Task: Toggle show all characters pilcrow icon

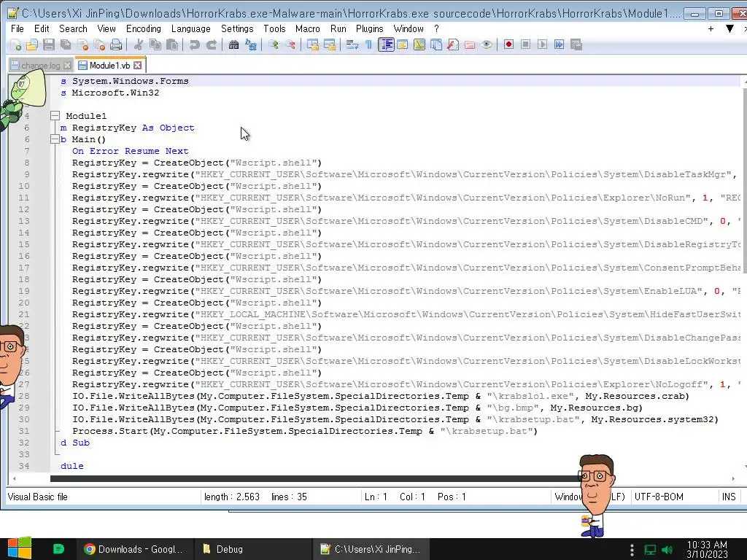Action: coord(368,44)
